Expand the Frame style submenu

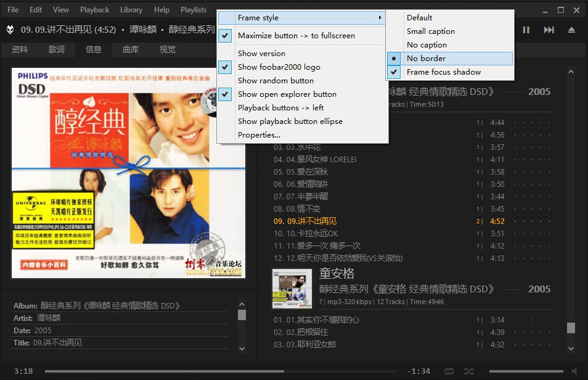coord(302,18)
